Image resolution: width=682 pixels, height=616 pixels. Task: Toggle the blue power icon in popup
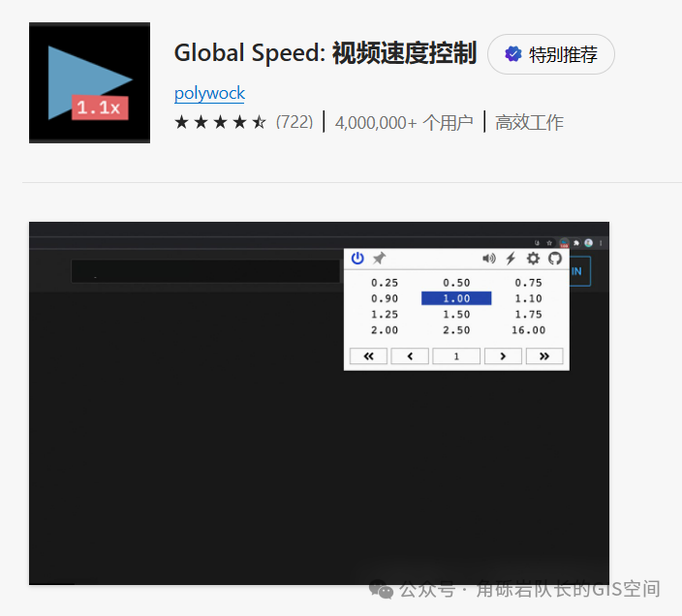click(x=357, y=259)
